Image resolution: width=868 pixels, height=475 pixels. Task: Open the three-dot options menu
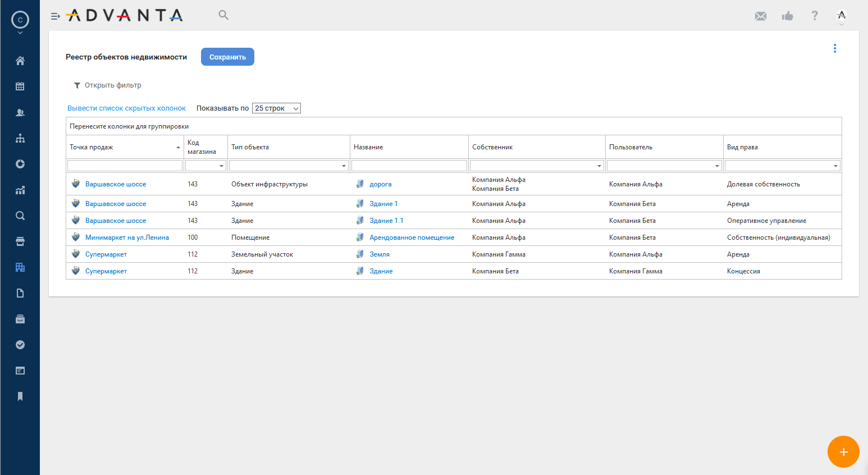click(x=835, y=48)
